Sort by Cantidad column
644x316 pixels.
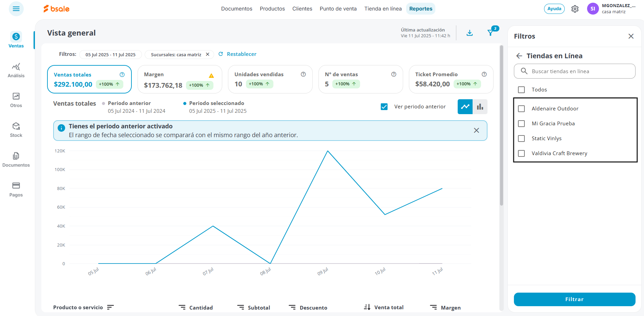(196, 308)
